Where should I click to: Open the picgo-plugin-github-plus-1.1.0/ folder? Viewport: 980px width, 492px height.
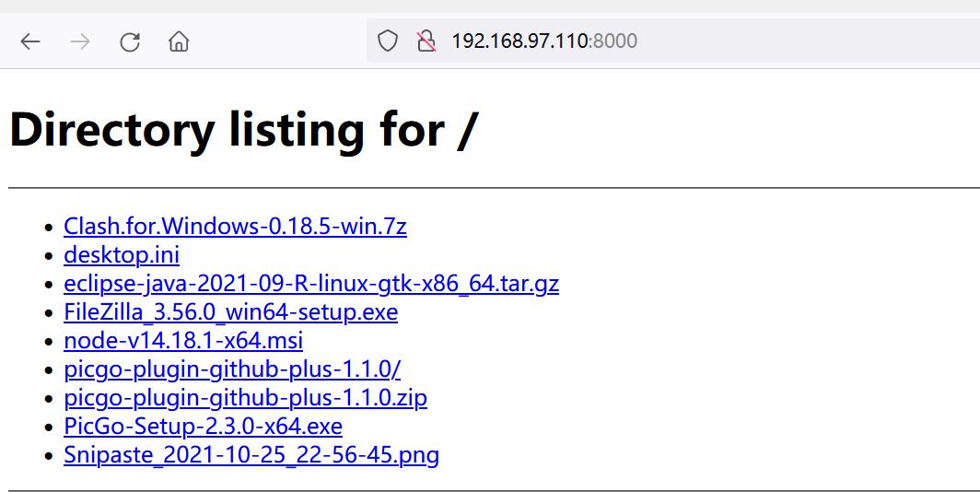pyautogui.click(x=232, y=369)
